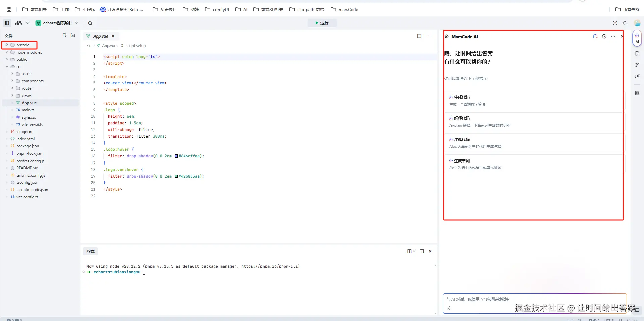Viewport: 644px width, 321px height.
Task: Expand the components folder
Action: coord(12,81)
